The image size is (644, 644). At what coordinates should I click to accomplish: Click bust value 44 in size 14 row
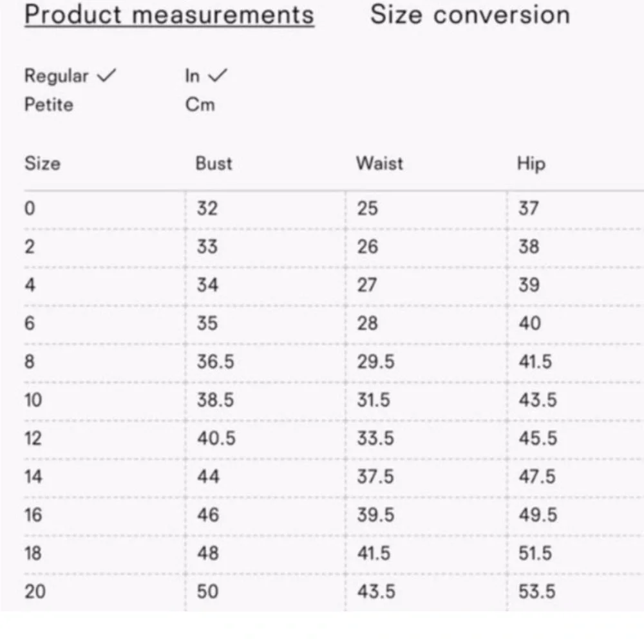coord(208,477)
